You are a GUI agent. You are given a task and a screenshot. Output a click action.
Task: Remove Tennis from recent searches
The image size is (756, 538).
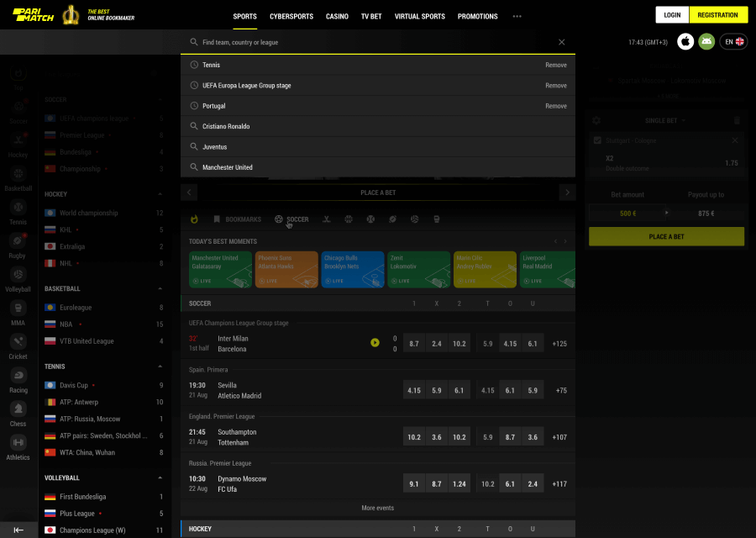[556, 65]
